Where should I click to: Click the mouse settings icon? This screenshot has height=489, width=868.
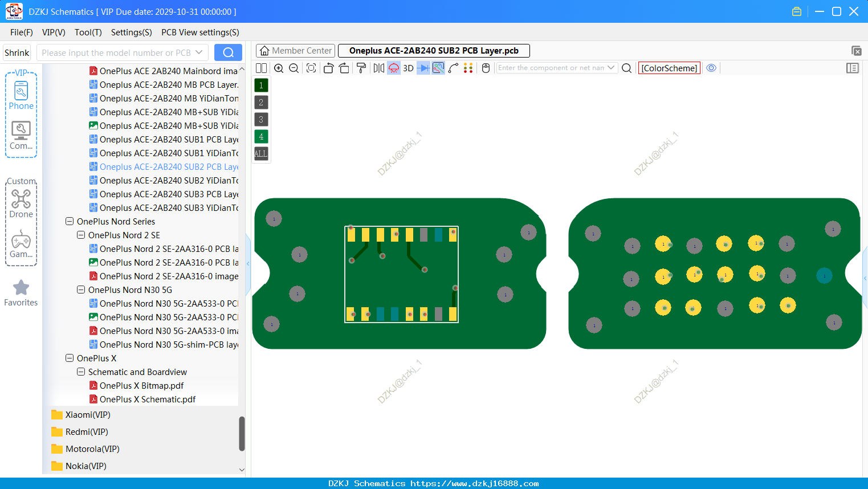click(486, 68)
